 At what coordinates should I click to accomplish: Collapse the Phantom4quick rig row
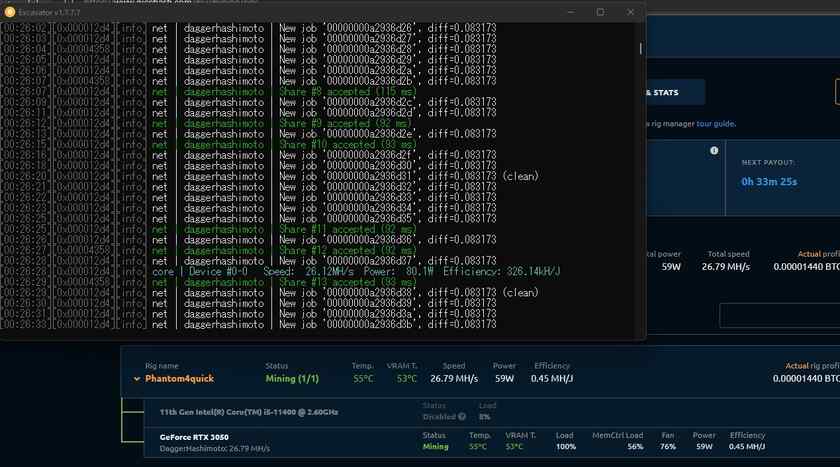[x=137, y=379]
